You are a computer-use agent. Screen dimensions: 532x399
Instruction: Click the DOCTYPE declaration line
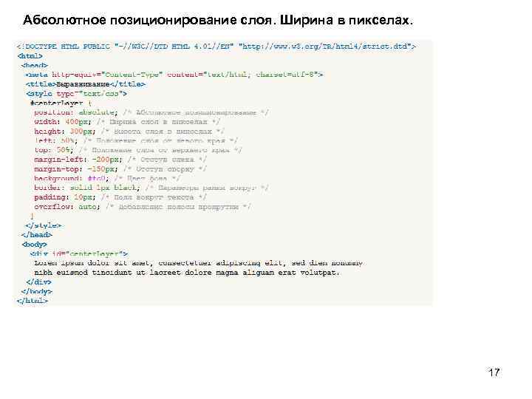216,46
